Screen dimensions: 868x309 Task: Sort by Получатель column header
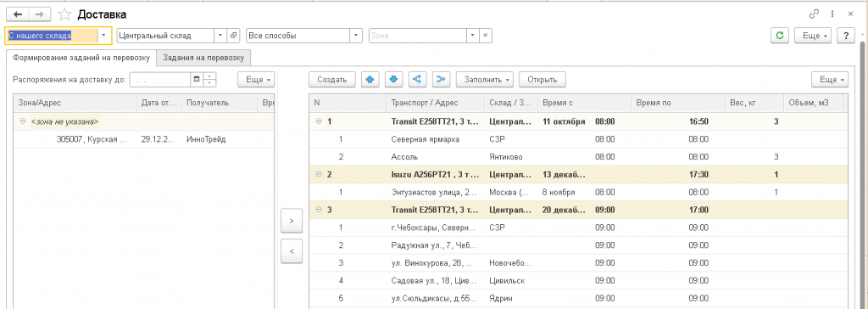(220, 104)
